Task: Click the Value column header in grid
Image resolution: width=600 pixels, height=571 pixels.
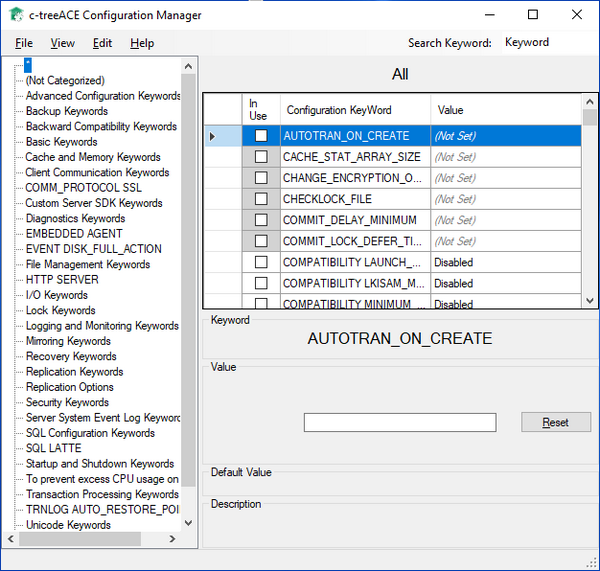Action: [x=506, y=109]
